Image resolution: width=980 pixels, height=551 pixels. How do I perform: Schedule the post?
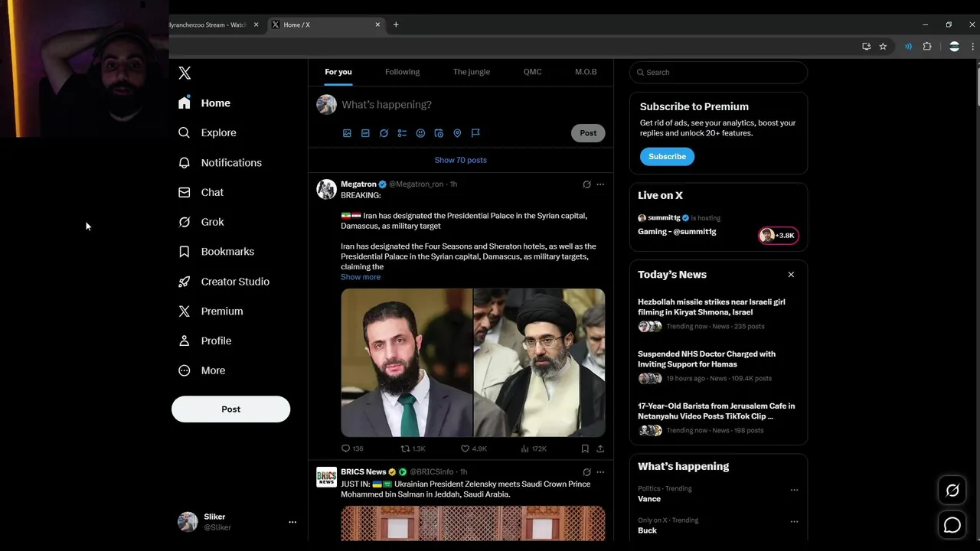[439, 133]
